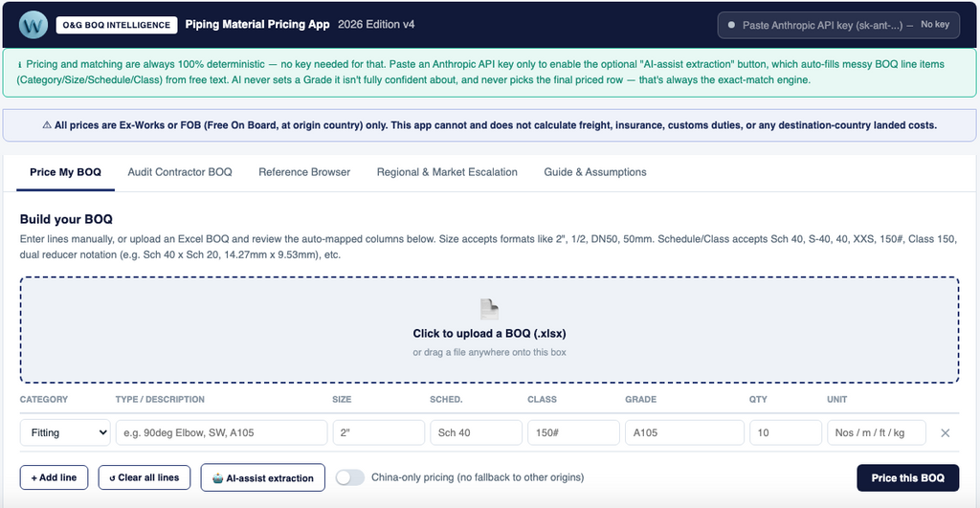Image resolution: width=980 pixels, height=508 pixels.
Task: Click the file upload document icon
Action: point(489,309)
